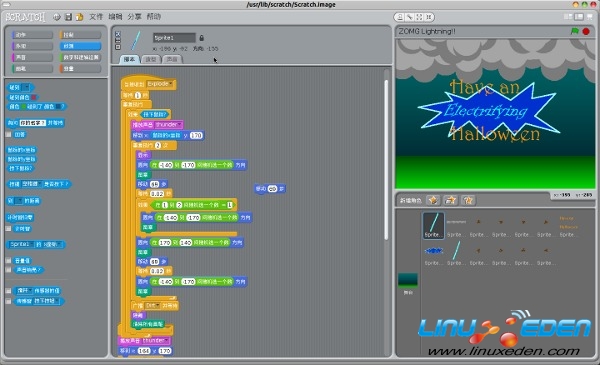Select the 数字和逻辑运算 Operators block category
The height and width of the screenshot is (365, 600).
pos(80,57)
